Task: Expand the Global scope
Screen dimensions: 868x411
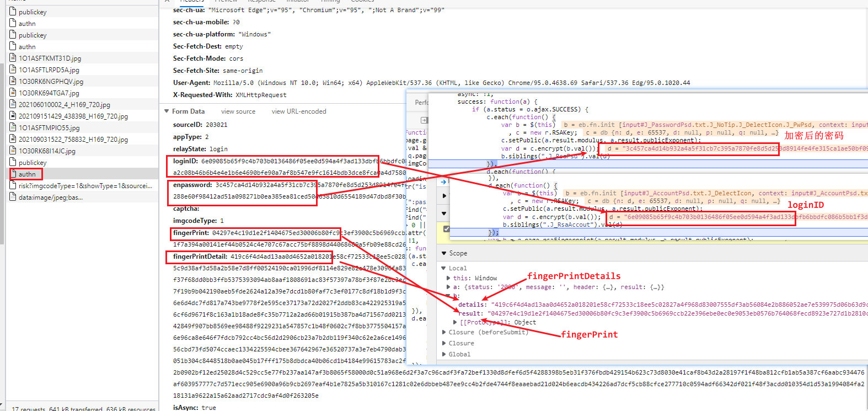Action: click(444, 354)
